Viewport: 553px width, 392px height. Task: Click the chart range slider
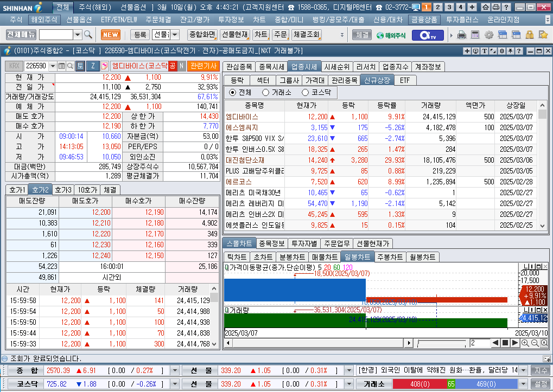pos(442,343)
